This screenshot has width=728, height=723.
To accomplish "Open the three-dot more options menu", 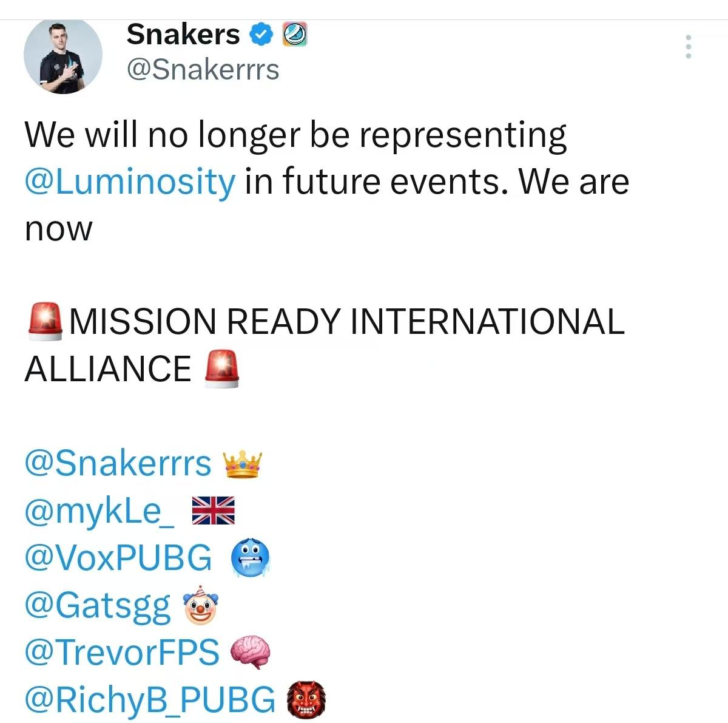I will (x=688, y=46).
